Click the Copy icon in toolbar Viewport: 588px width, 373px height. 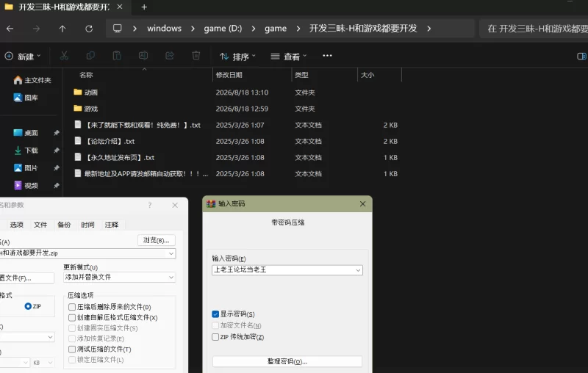pos(90,56)
